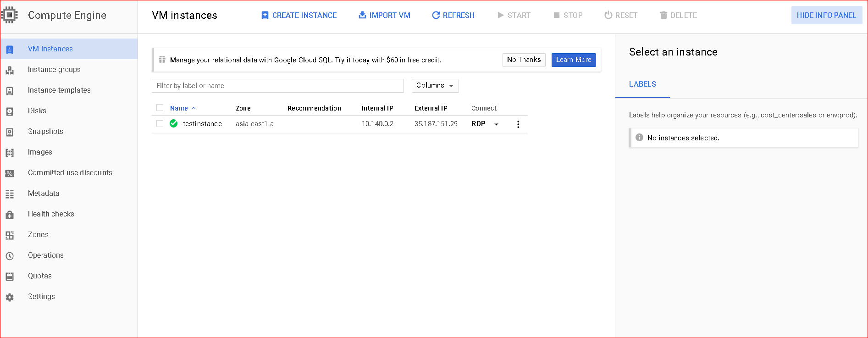Viewport: 868px width, 338px height.
Task: Click the Health checks sidebar icon
Action: tap(10, 215)
